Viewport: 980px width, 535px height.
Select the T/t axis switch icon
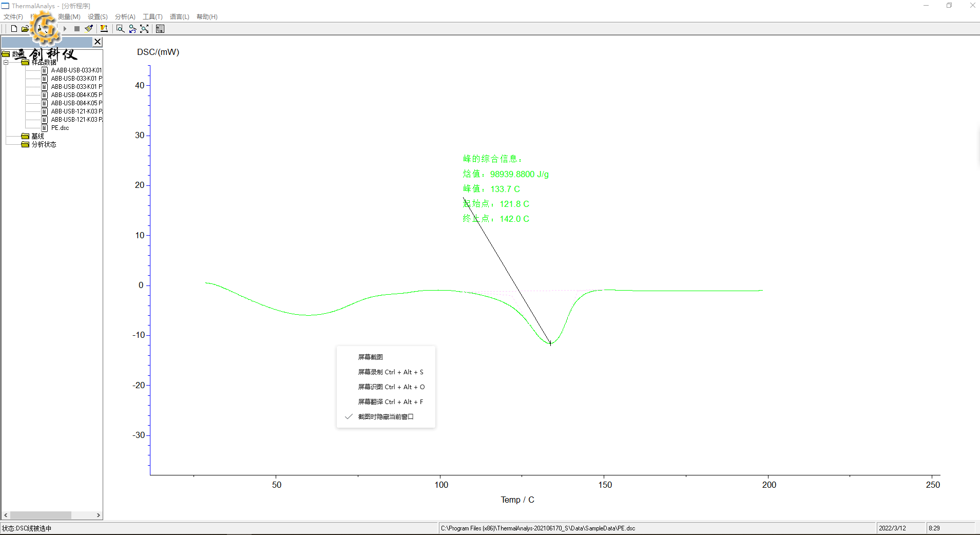coord(104,29)
